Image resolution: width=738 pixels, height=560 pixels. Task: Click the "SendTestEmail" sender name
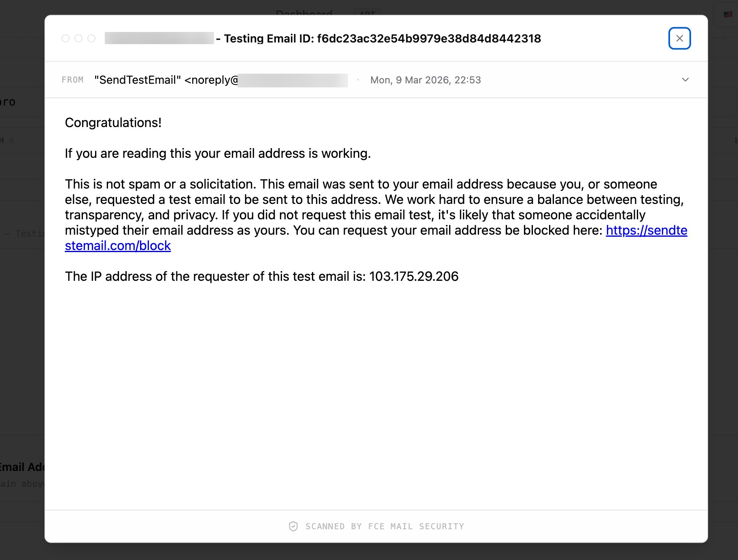coord(137,80)
